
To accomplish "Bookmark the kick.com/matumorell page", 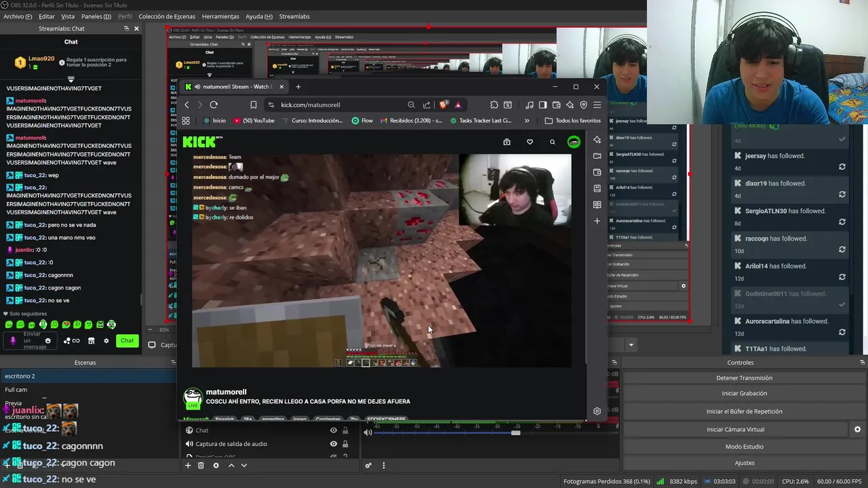I will tap(253, 104).
